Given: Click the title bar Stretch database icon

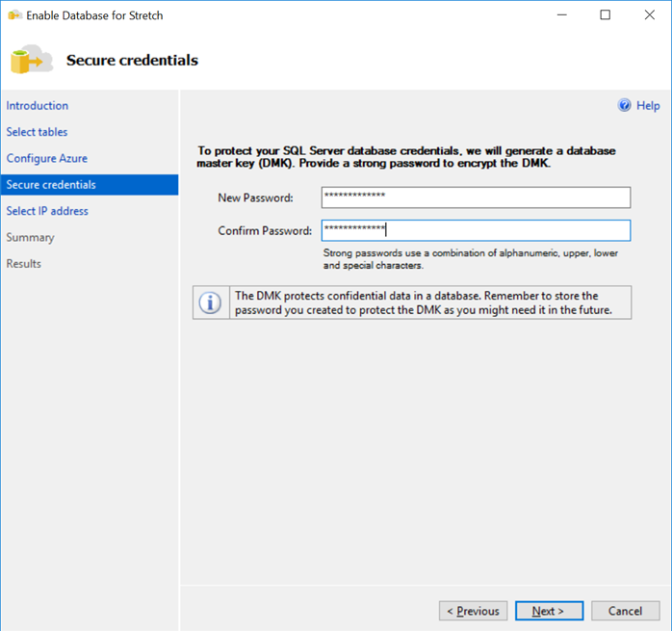Looking at the screenshot, I should tap(14, 15).
